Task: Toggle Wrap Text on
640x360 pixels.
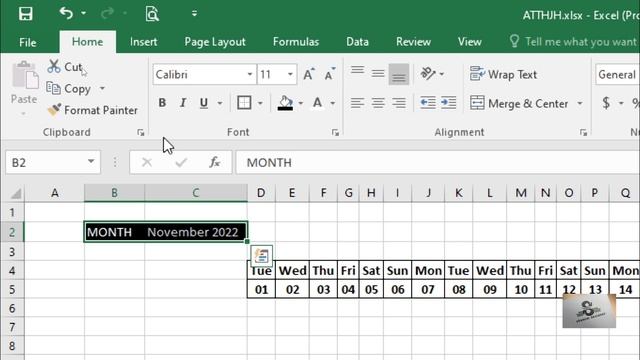Action: point(503,74)
